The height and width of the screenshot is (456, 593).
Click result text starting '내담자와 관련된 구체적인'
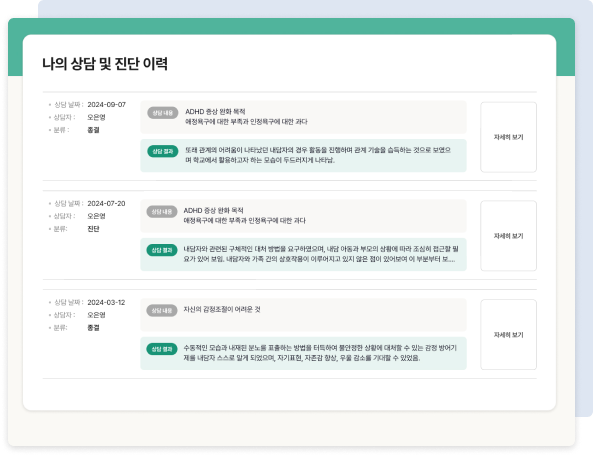click(321, 254)
